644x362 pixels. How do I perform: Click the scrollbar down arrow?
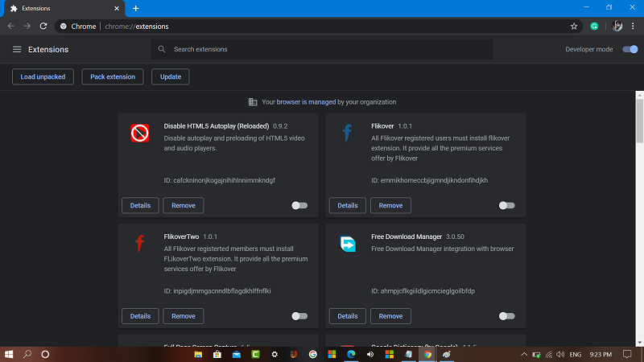point(639,343)
